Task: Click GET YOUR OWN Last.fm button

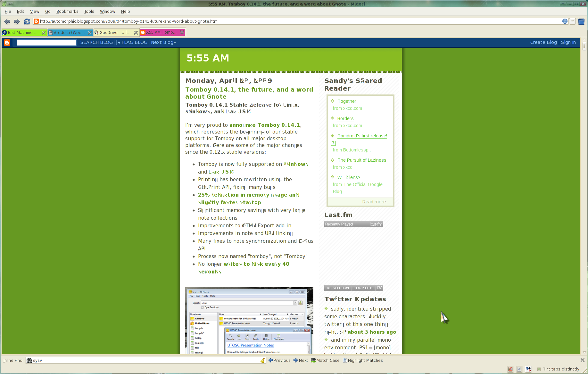Action: tap(338, 288)
